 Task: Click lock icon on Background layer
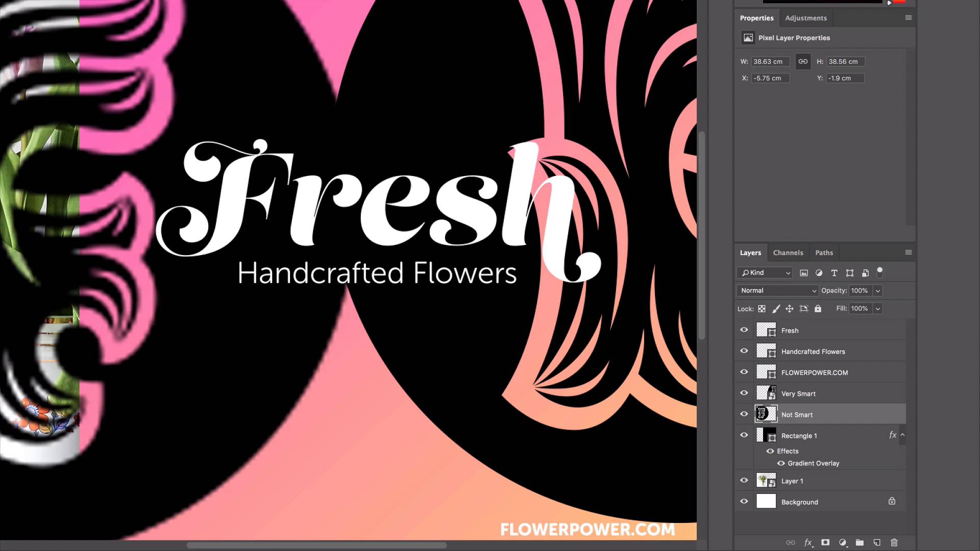coord(892,502)
